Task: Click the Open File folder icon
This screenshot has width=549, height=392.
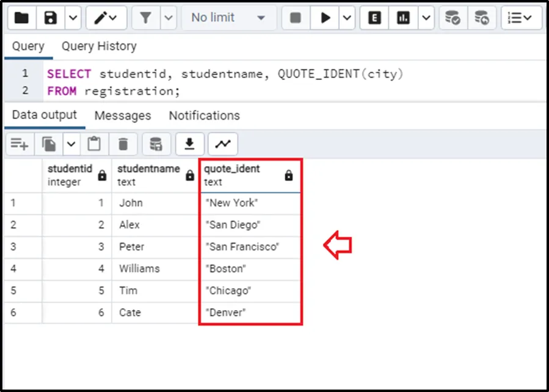Action: point(21,18)
